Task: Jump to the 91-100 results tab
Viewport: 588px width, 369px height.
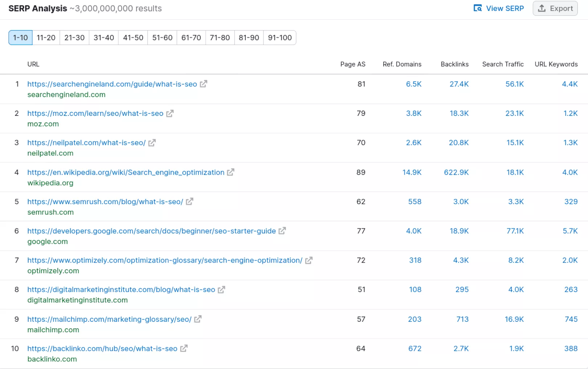Action: click(280, 38)
